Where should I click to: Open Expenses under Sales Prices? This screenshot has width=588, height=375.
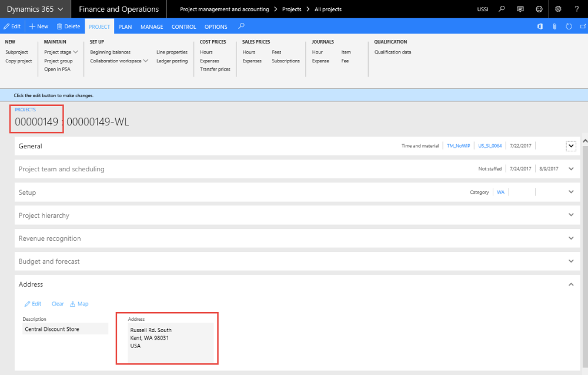[252, 61]
